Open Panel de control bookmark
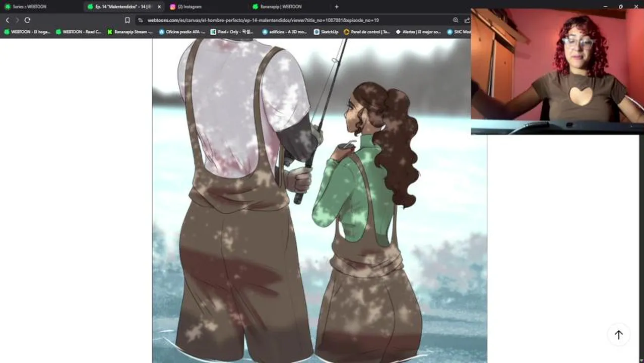This screenshot has height=363, width=644. point(367,32)
